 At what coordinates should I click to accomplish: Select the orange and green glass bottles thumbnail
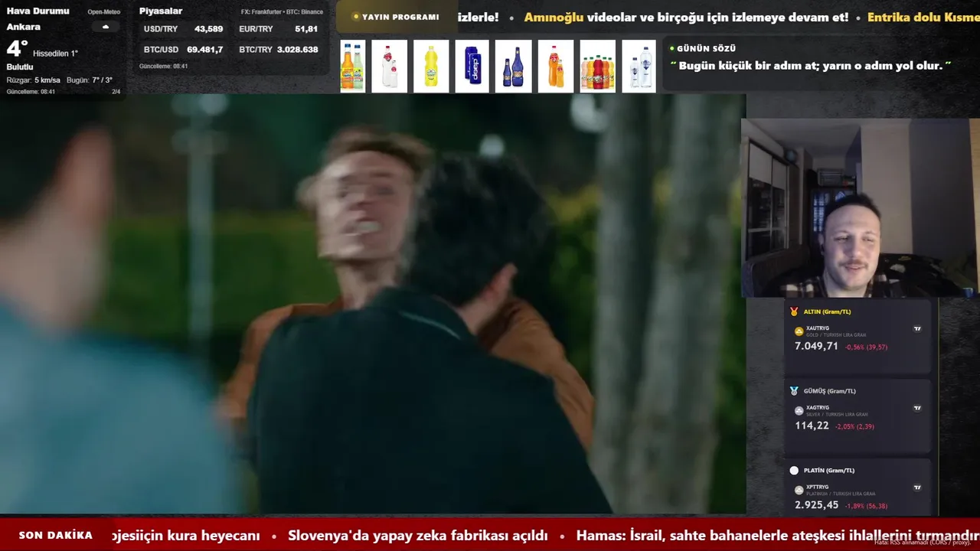point(353,67)
